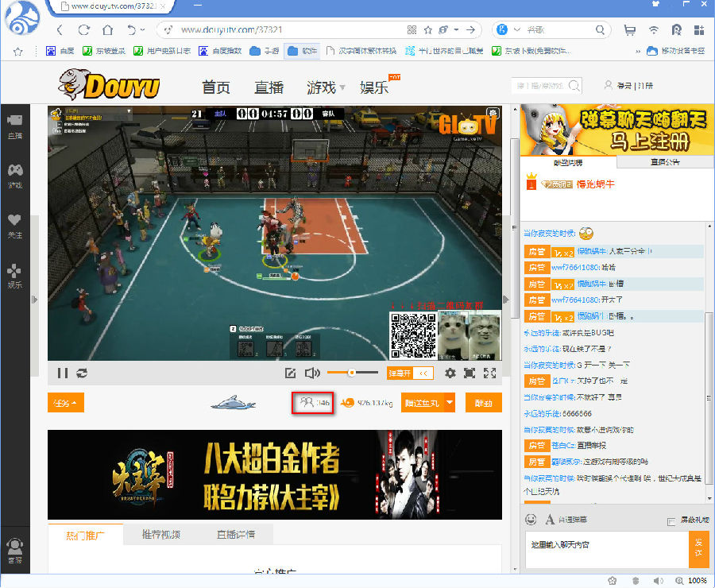
Task: Click the browser mode icon in the address bar
Action: [443, 30]
